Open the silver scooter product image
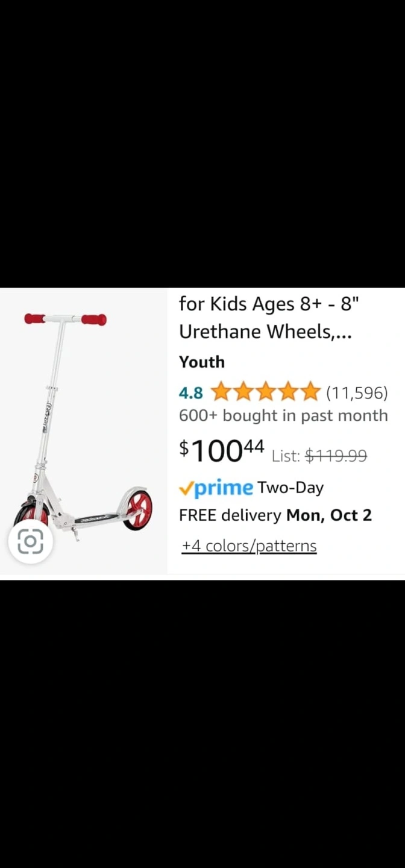This screenshot has width=405, height=868. pyautogui.click(x=83, y=433)
